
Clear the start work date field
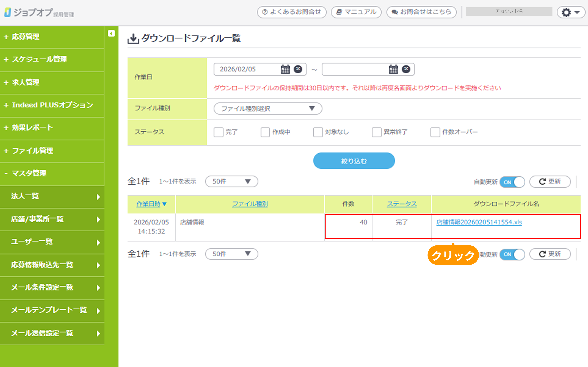click(298, 69)
